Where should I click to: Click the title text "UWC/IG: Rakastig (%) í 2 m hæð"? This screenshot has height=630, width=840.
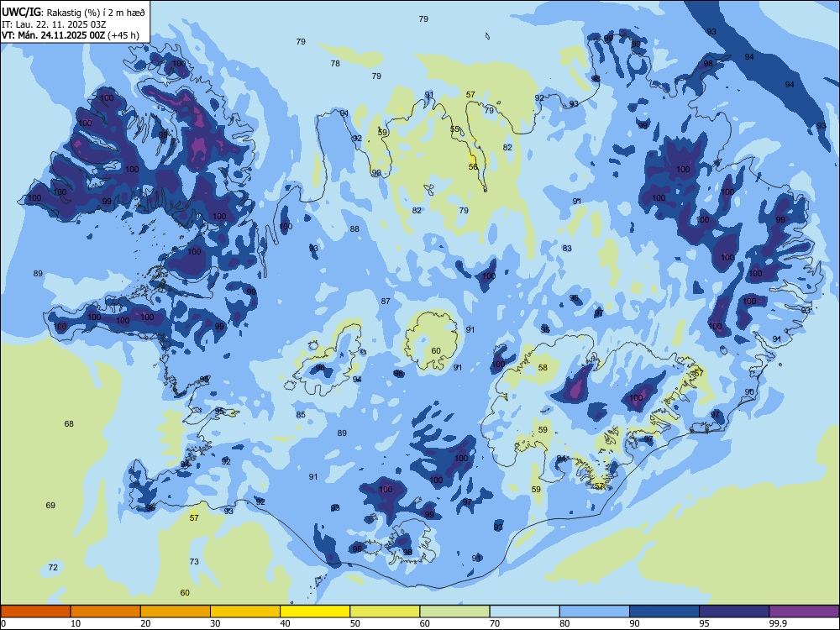[73, 13]
